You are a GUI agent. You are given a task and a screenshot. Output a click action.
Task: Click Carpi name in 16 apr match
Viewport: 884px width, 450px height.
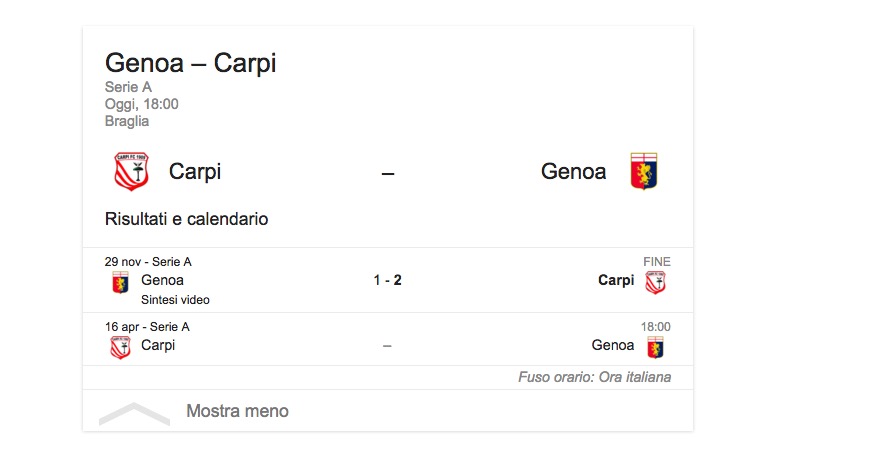(158, 345)
